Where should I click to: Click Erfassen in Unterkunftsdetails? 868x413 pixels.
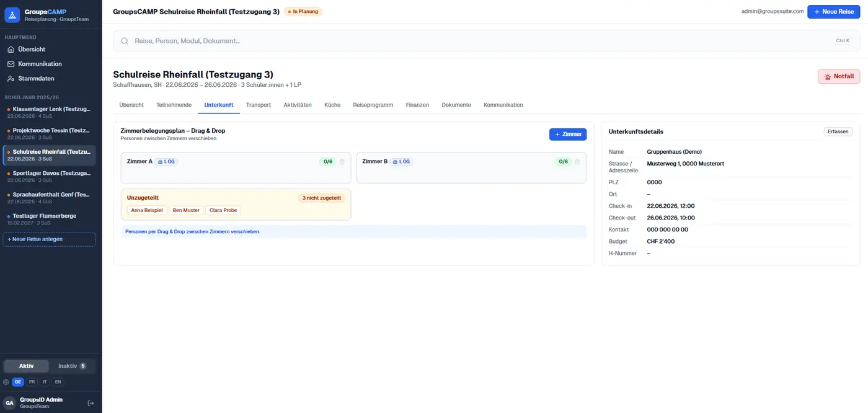click(838, 131)
